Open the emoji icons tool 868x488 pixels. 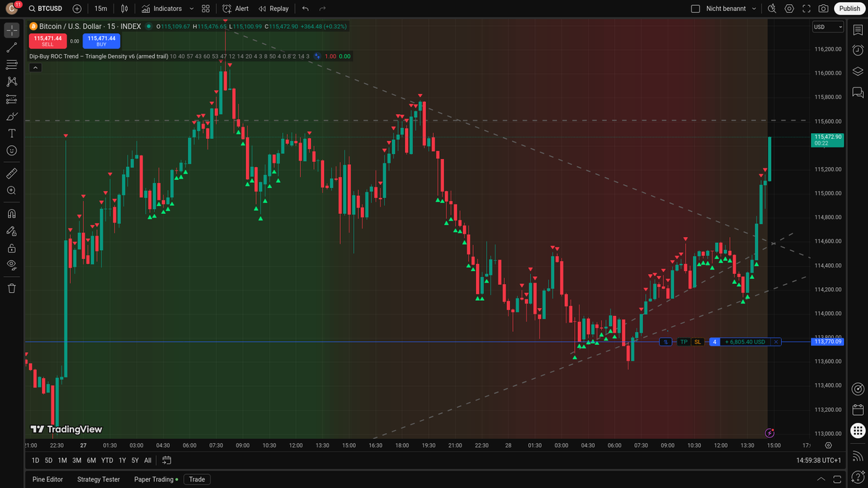pyautogui.click(x=12, y=150)
